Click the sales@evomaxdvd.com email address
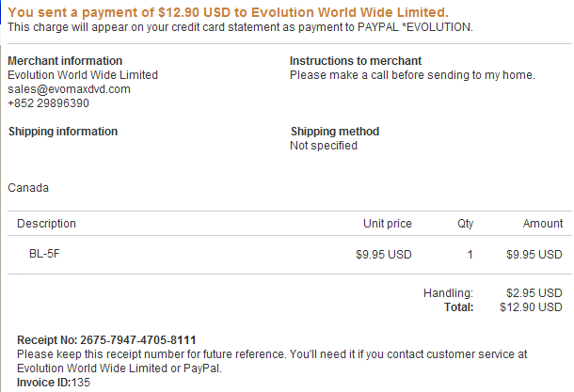The image size is (574, 392). tap(69, 89)
